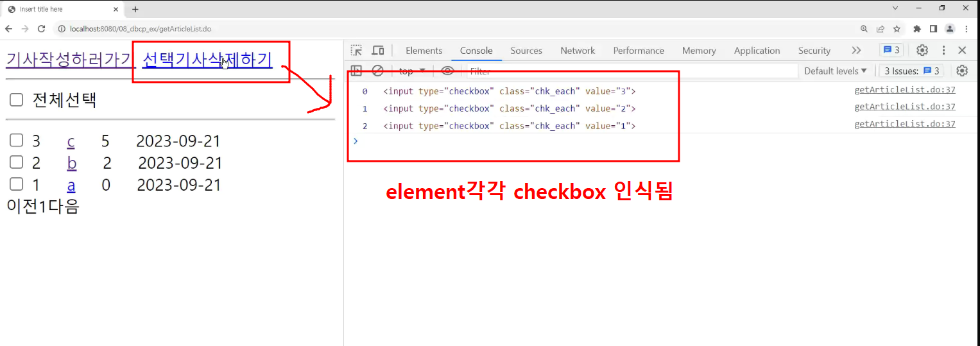The image size is (980, 346).
Task: Click the 선택기사삭제하기 link
Action: 207,60
